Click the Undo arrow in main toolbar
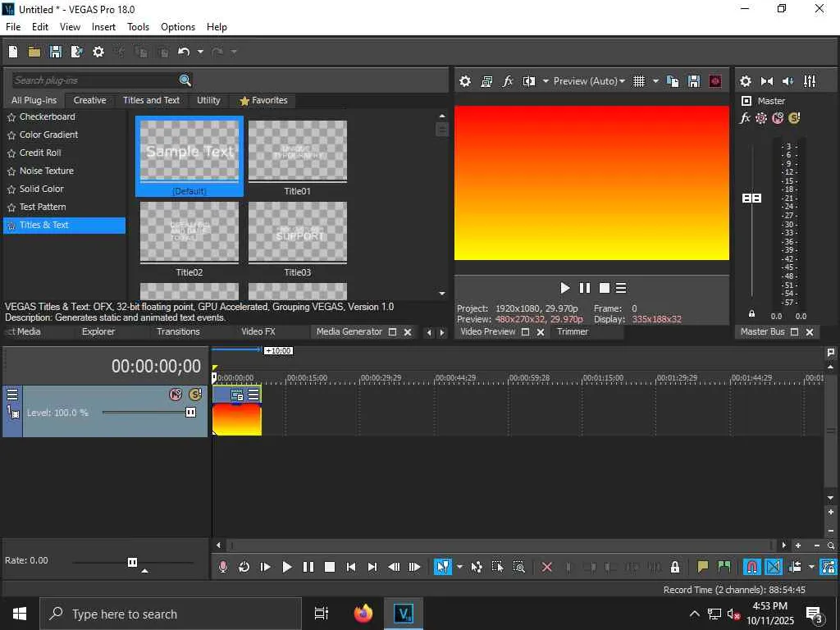 (x=184, y=52)
